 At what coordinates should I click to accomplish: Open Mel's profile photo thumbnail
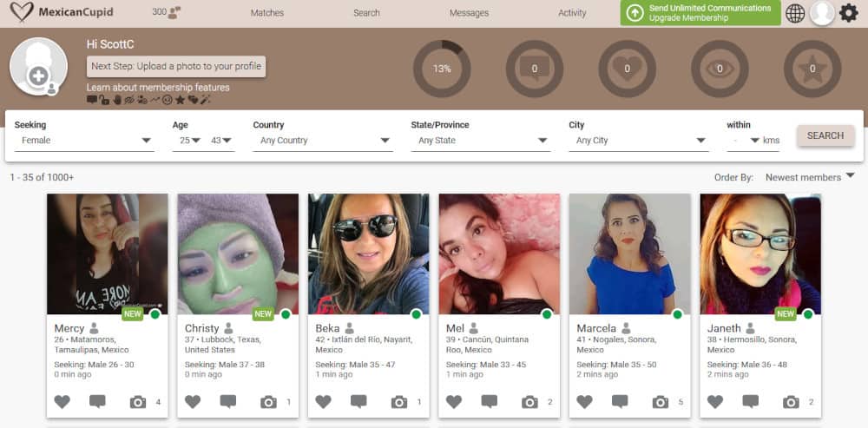click(x=499, y=254)
